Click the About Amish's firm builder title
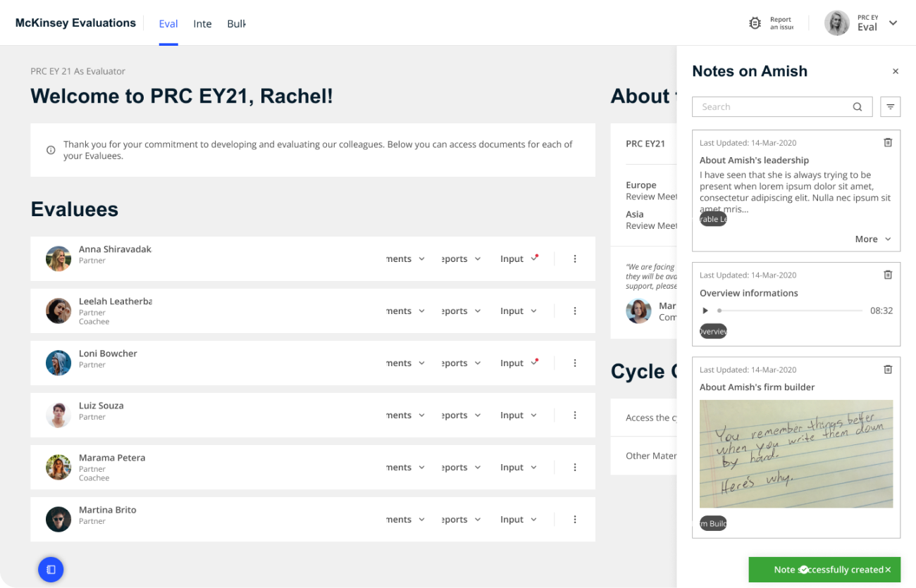 pos(757,387)
